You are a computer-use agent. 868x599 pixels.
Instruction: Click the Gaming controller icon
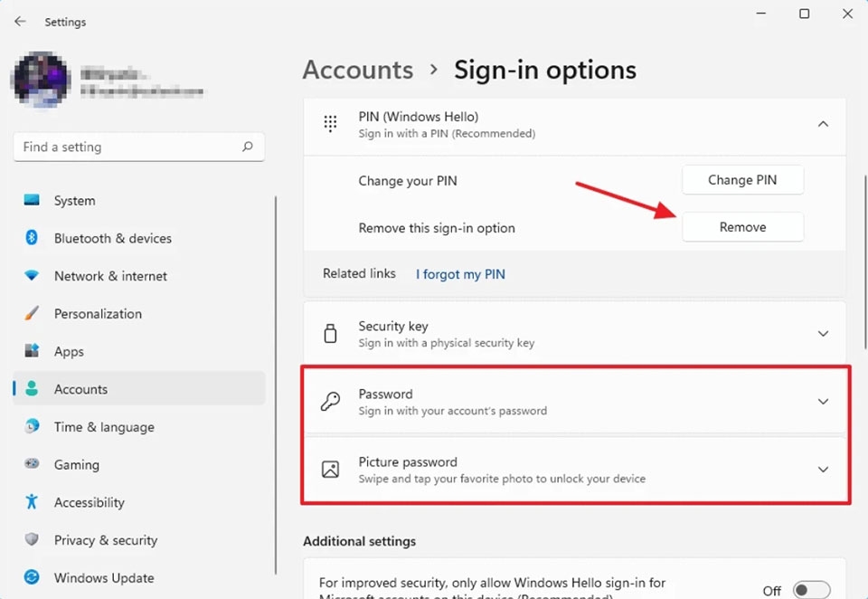tap(33, 464)
